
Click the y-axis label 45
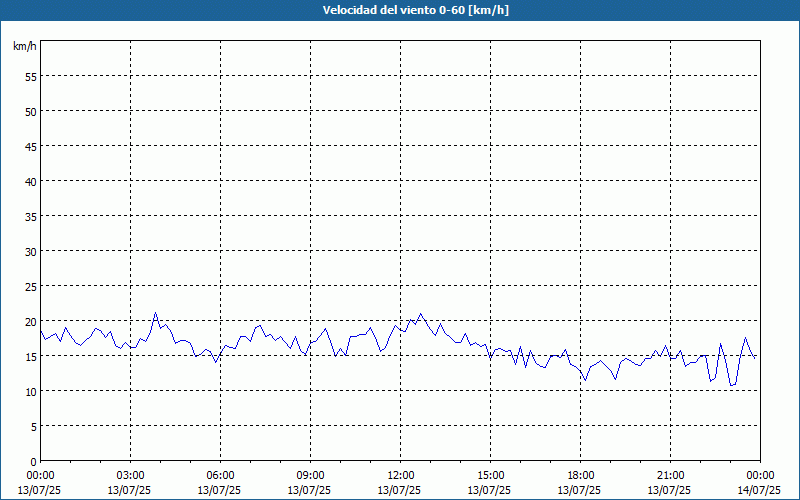pyautogui.click(x=31, y=146)
